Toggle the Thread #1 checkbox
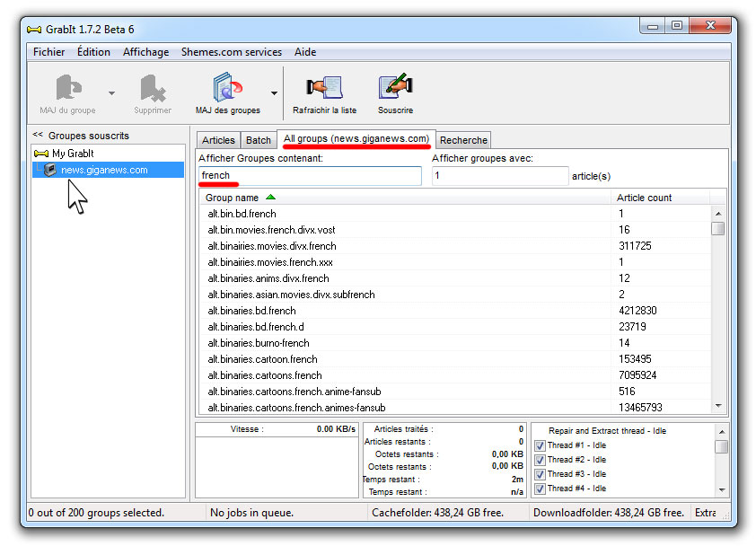This screenshot has width=756, height=546. click(x=540, y=445)
